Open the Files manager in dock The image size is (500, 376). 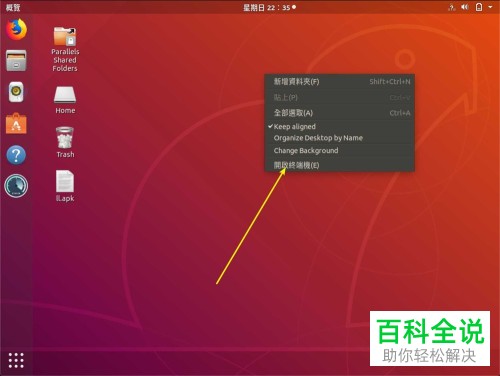click(16, 60)
